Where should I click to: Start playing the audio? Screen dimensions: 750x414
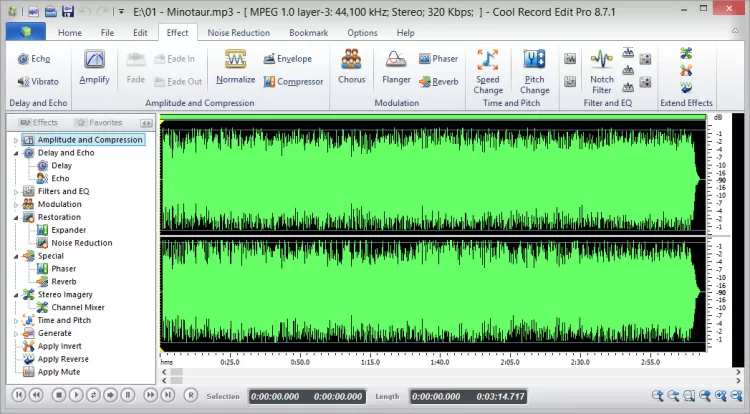pyautogui.click(x=76, y=395)
